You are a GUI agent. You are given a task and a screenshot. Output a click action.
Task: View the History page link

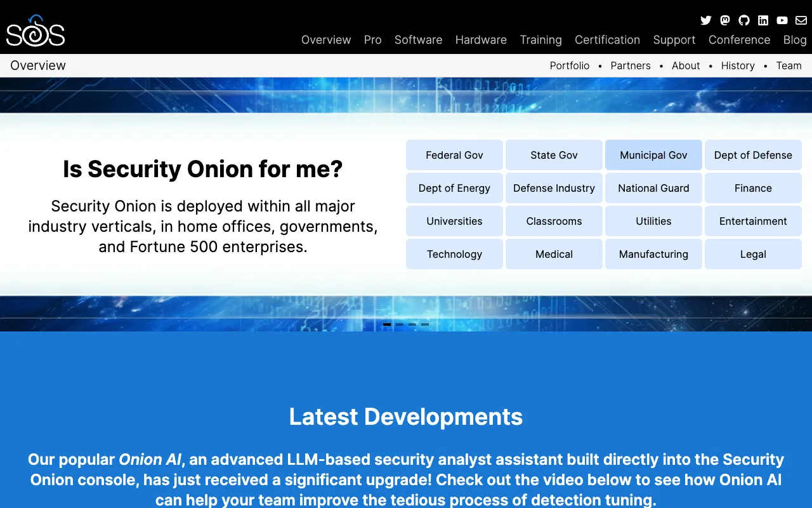point(738,65)
